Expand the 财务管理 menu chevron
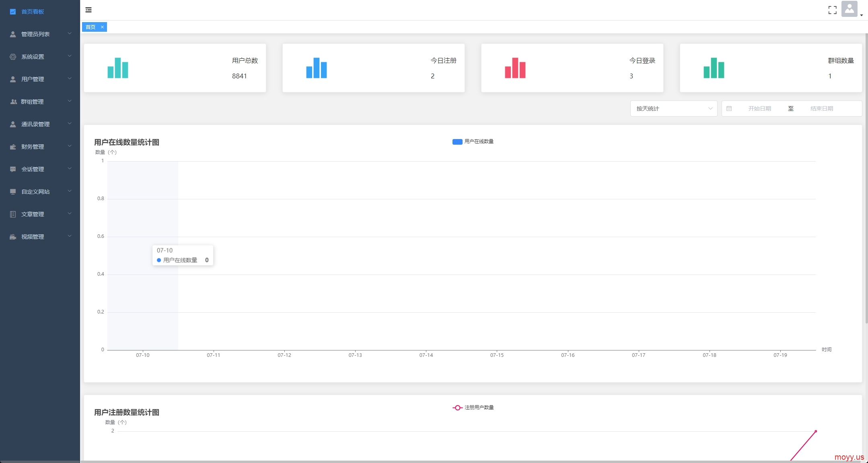The height and width of the screenshot is (463, 868). click(70, 146)
